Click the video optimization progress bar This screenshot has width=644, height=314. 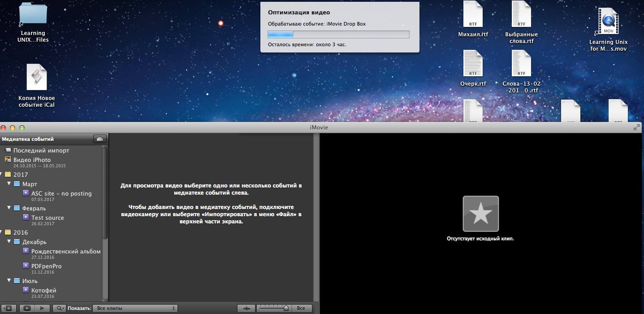tap(338, 35)
